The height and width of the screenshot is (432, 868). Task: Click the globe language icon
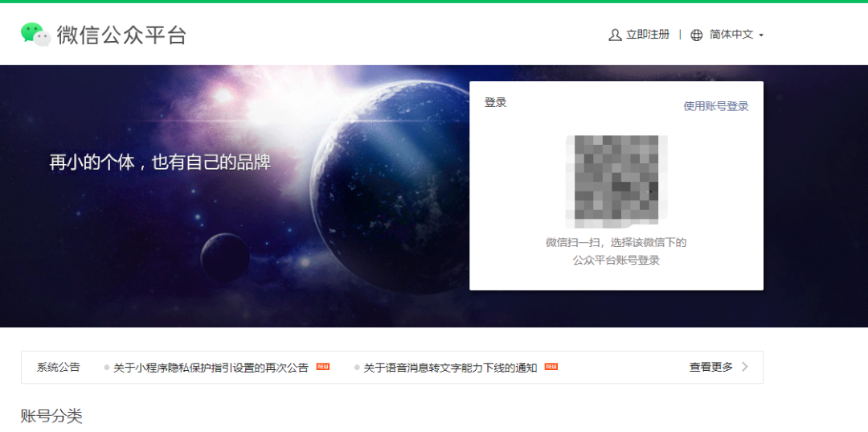tap(696, 35)
